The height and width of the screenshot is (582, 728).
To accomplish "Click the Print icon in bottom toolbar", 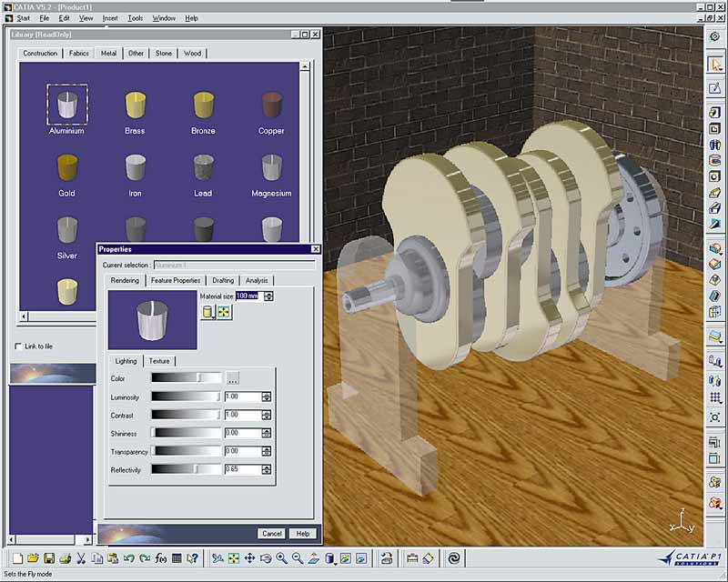I will coord(65,558).
